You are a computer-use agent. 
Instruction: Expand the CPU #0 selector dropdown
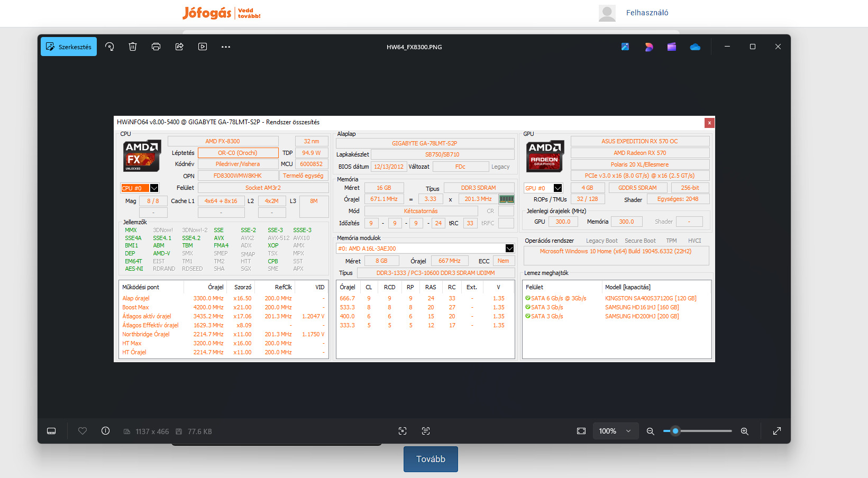pos(154,188)
